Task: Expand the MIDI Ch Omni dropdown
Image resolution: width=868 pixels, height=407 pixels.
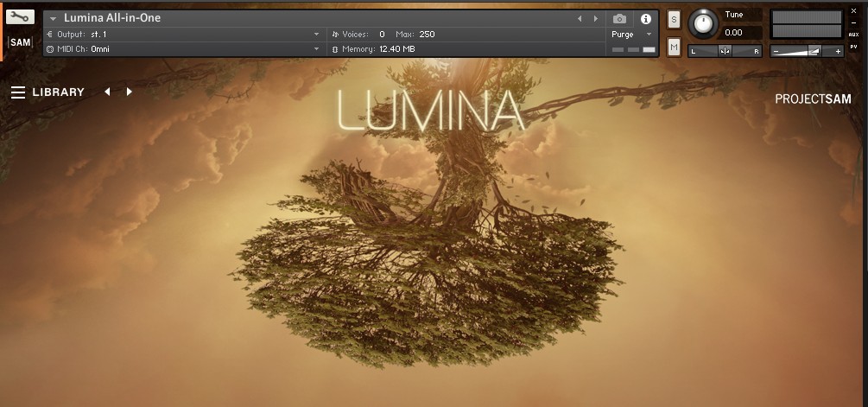Action: coord(317,49)
